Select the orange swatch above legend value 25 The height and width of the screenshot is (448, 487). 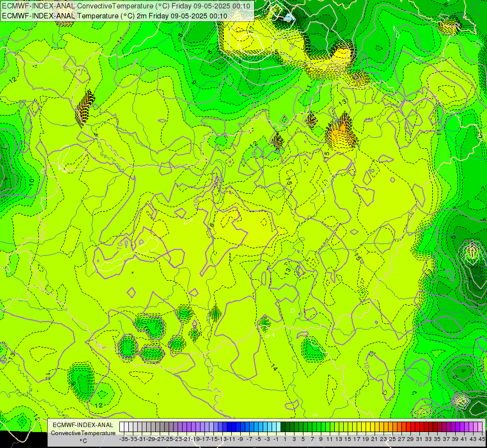[390, 427]
